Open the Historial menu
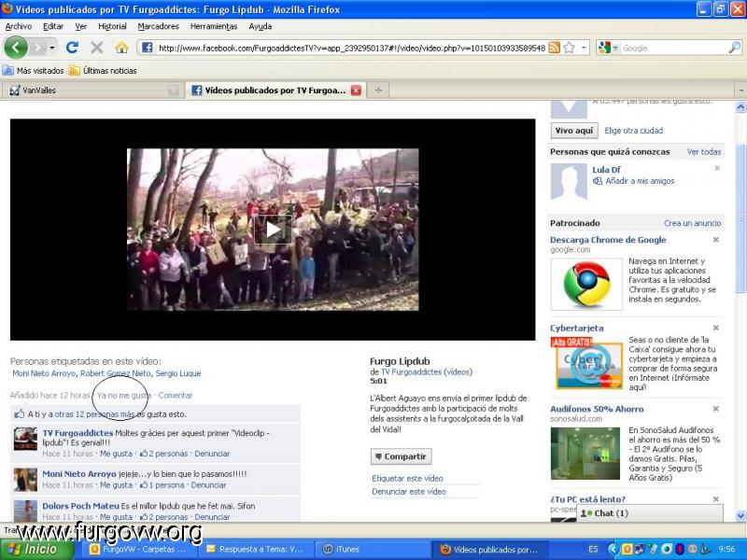 112,27
